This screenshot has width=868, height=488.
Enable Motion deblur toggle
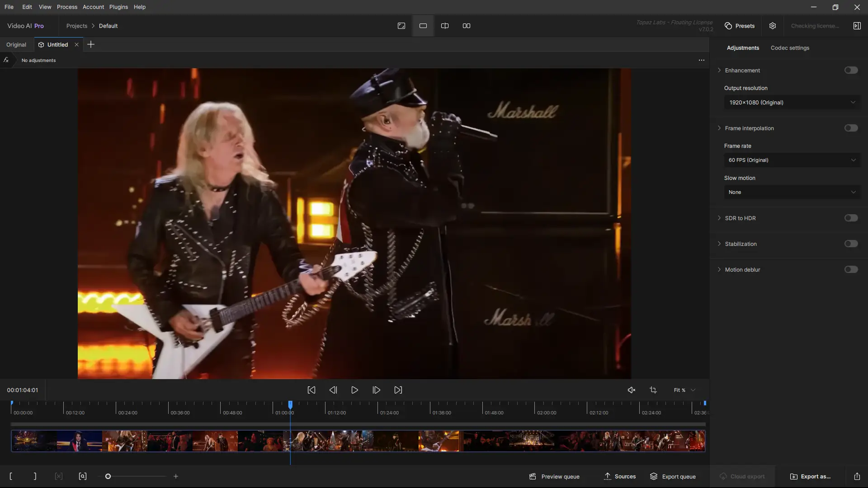point(851,269)
